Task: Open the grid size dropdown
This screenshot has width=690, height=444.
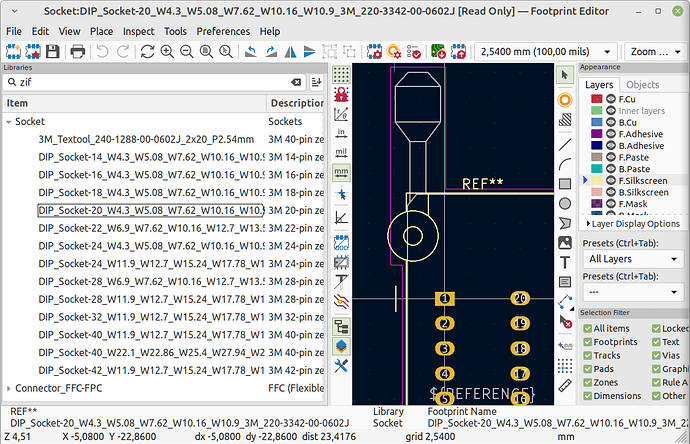Action: point(545,51)
